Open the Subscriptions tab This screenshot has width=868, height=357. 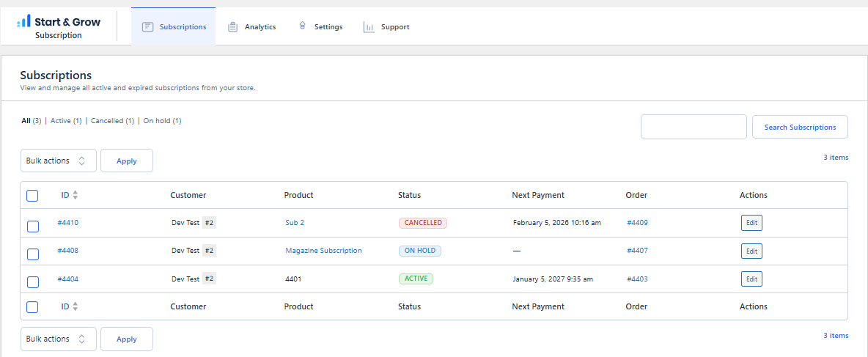click(x=173, y=26)
